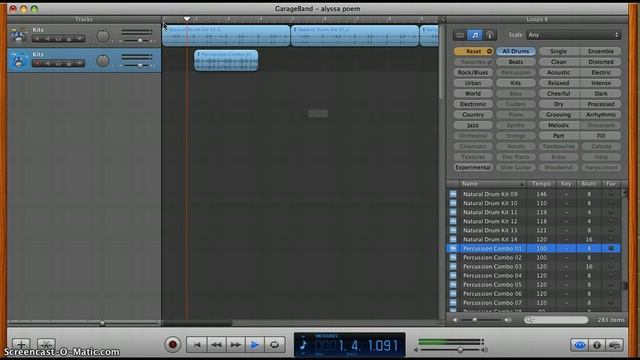Select the Rock/Blues genre button
This screenshot has height=360, width=640.
tap(473, 73)
